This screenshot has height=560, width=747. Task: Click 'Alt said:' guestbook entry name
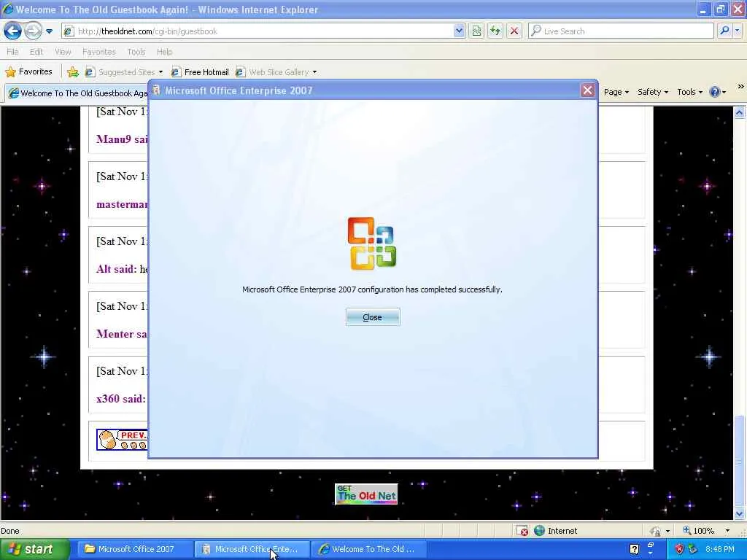[116, 269]
